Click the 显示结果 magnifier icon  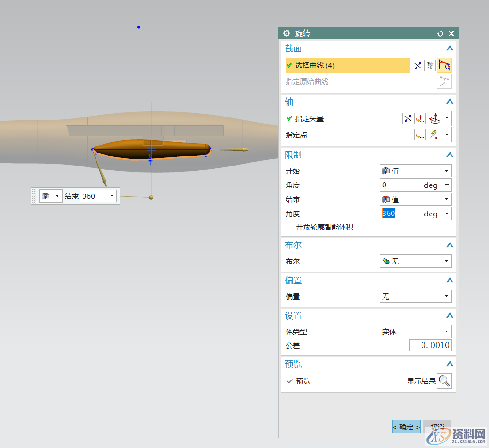click(444, 380)
